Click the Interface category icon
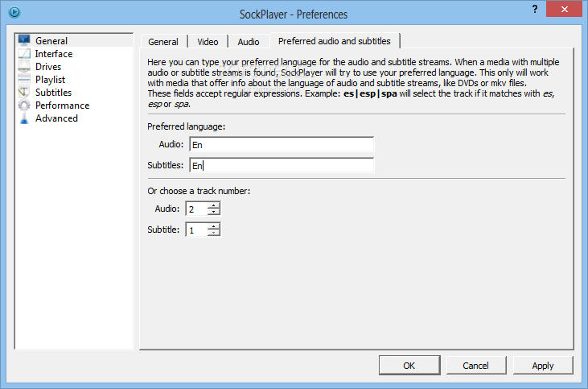The height and width of the screenshot is (389, 588). tap(24, 54)
